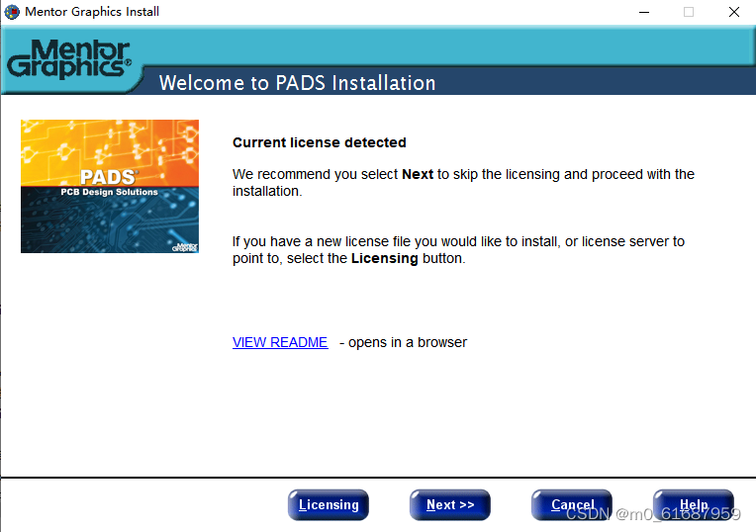
Task: Open the VIEW README link
Action: [280, 342]
